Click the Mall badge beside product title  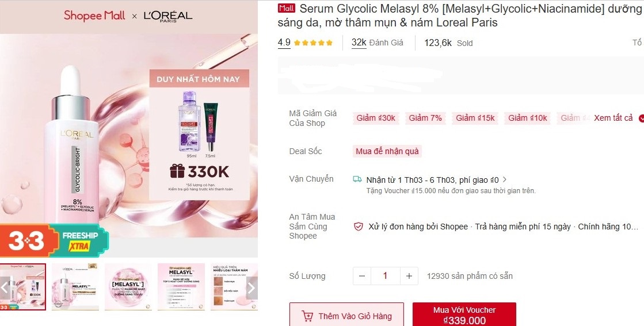tap(286, 8)
